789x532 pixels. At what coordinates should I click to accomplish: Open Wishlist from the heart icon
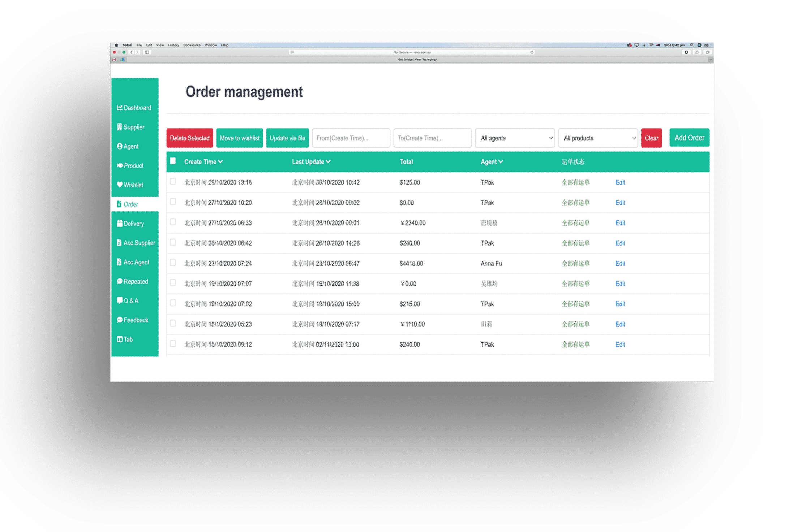click(120, 185)
